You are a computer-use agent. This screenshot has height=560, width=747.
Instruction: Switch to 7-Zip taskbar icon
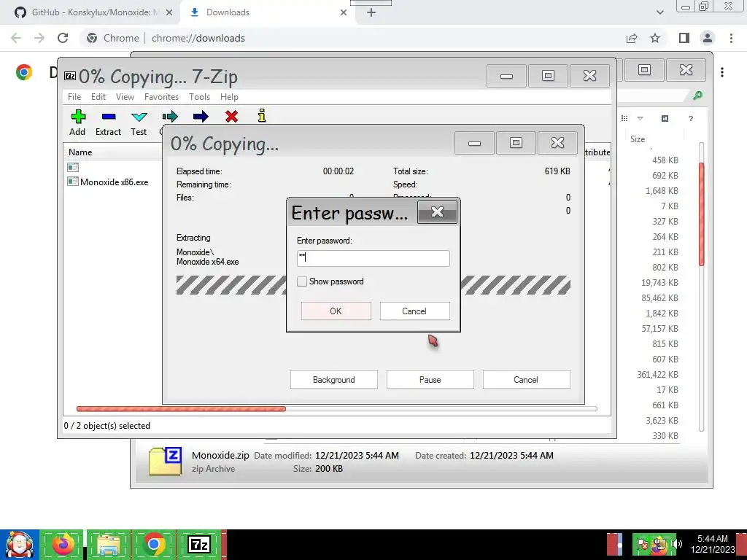point(199,544)
